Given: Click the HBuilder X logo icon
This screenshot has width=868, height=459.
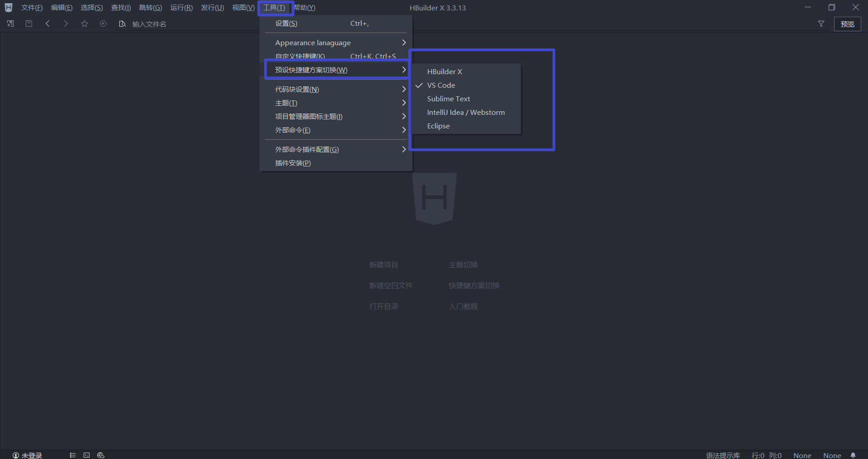Looking at the screenshot, I should click(x=9, y=8).
